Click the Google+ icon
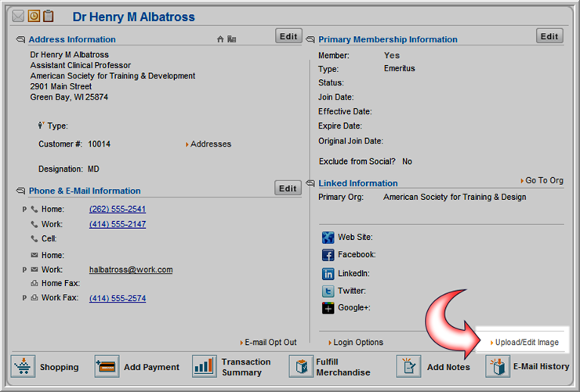 click(x=328, y=307)
